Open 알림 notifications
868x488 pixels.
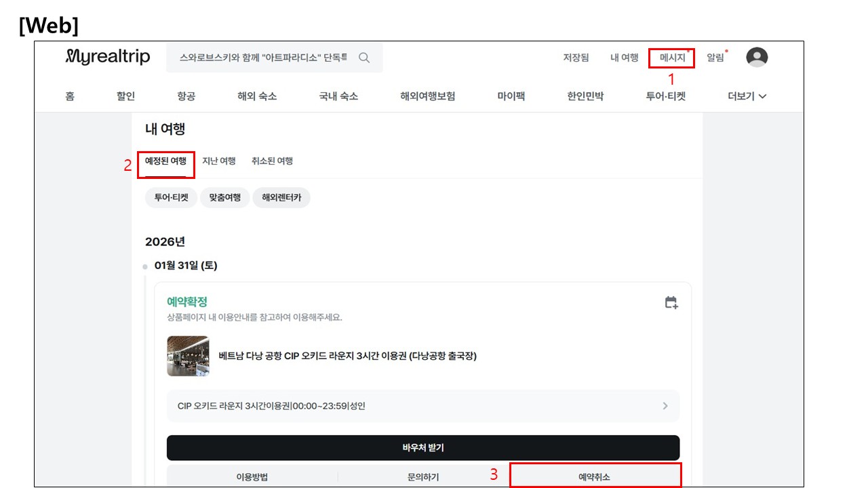click(x=715, y=58)
